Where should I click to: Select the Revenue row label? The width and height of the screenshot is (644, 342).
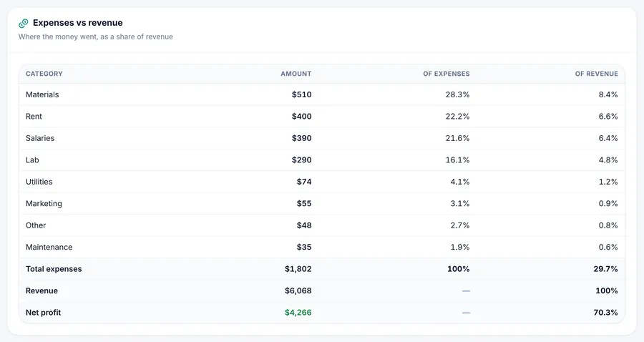coord(42,290)
